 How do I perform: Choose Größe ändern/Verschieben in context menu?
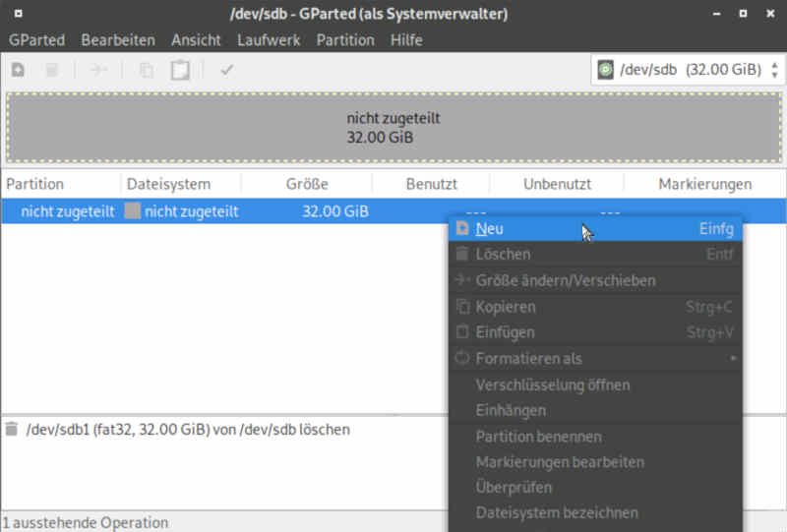(x=595, y=280)
